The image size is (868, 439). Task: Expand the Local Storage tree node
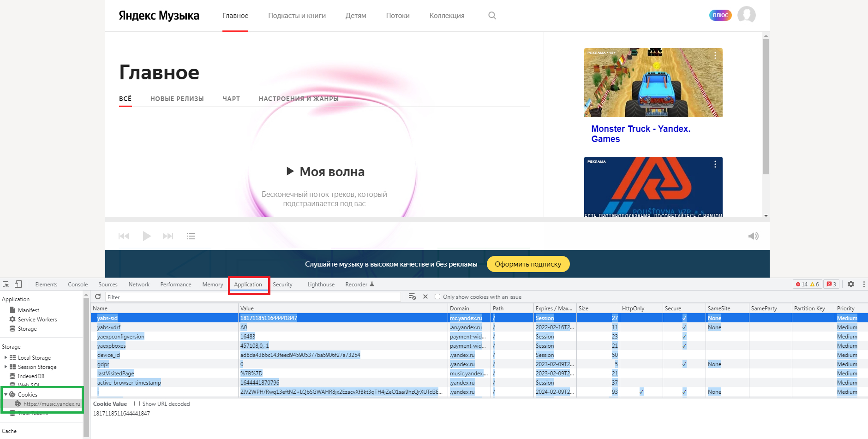6,357
